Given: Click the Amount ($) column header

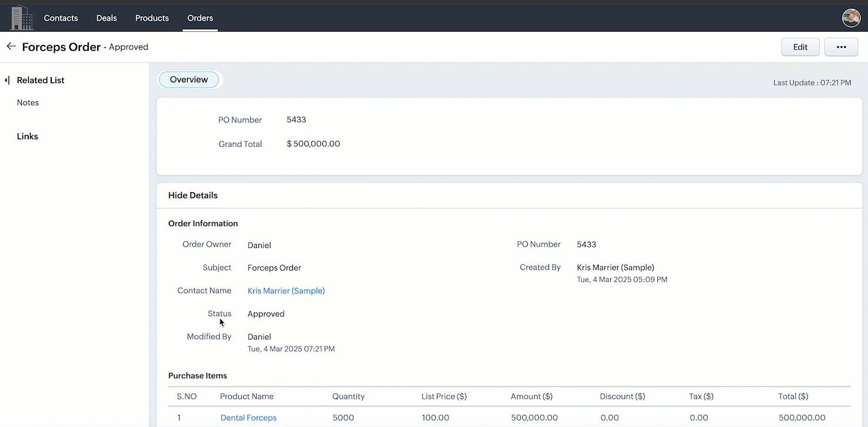Looking at the screenshot, I should (x=531, y=396).
